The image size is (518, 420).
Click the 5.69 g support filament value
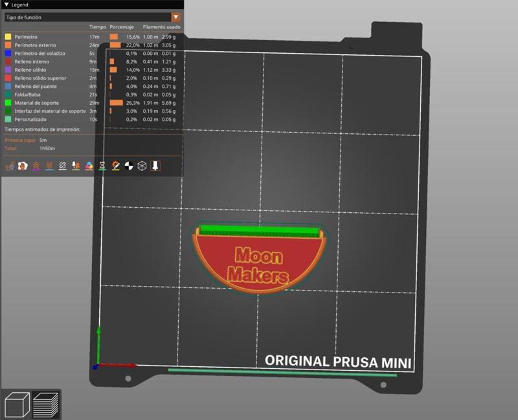tap(168, 103)
